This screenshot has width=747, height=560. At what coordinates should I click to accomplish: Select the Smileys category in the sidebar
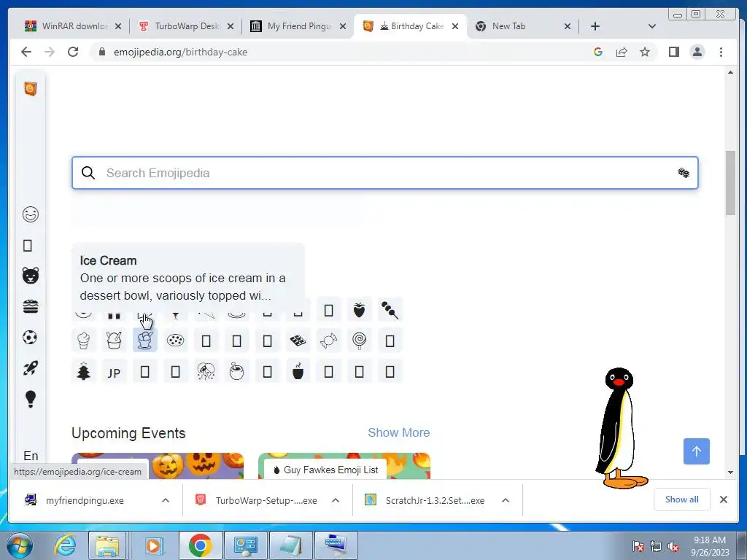31,215
